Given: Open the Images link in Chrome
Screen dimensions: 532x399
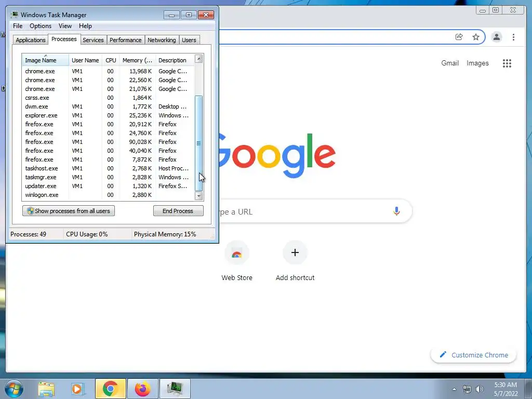Looking at the screenshot, I should (x=477, y=63).
